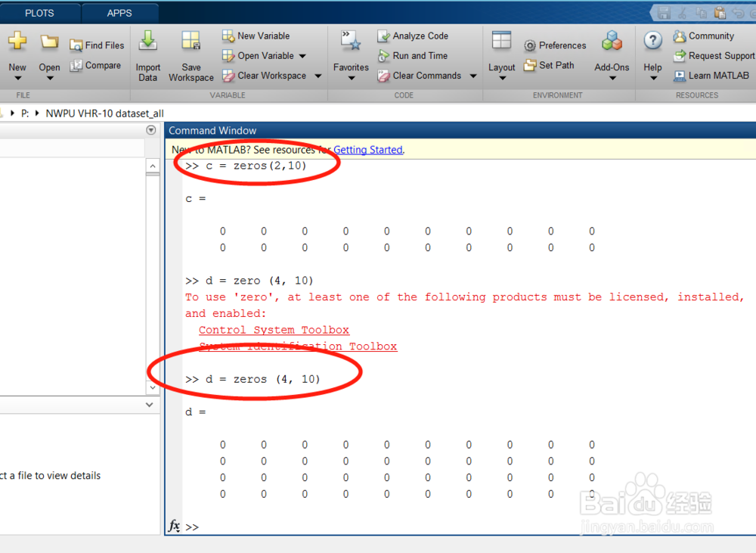Image resolution: width=756 pixels, height=553 pixels.
Task: Click the Request Support icon
Action: pyautogui.click(x=680, y=55)
